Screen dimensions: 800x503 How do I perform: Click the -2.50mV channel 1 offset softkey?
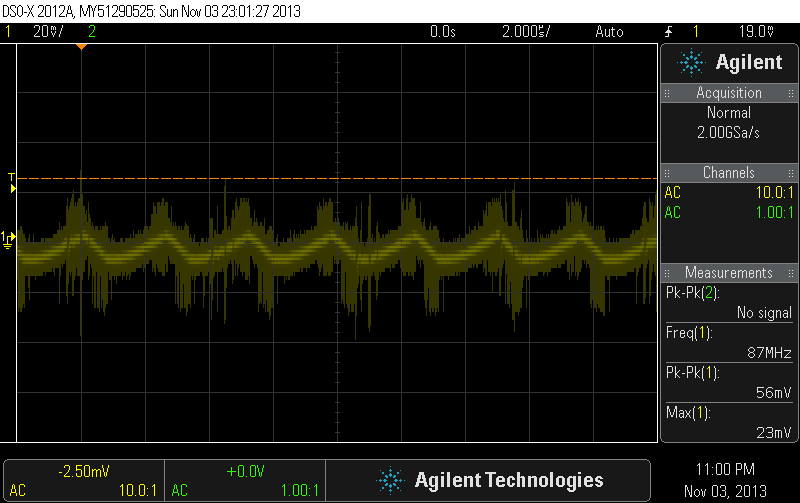coord(84,481)
